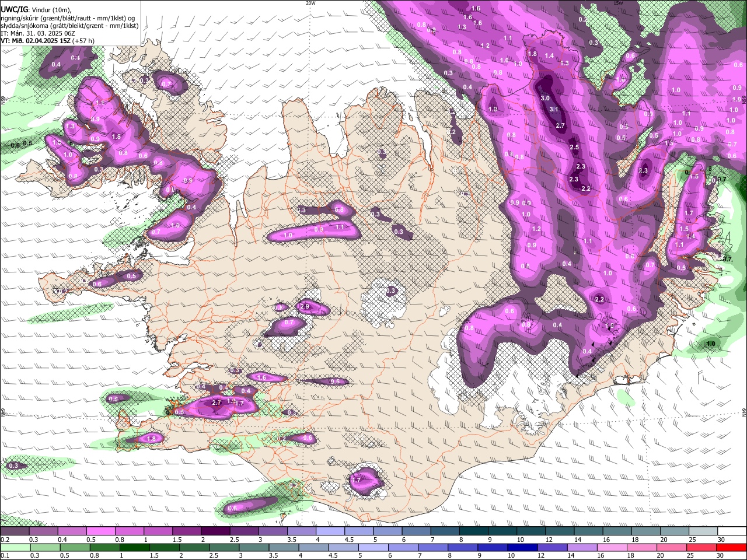Pick the bright pink 0.5 swatch on snow scale
This screenshot has height=560, width=747.
click(100, 531)
